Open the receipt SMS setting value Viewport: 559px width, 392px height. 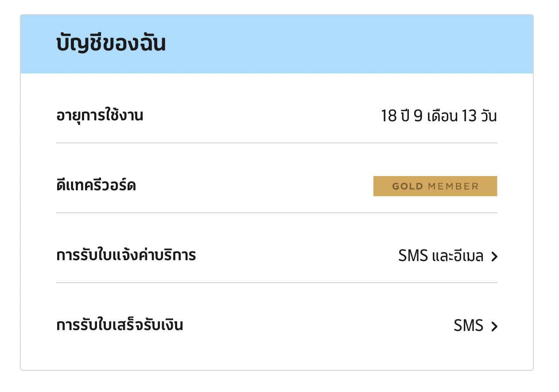(x=468, y=326)
